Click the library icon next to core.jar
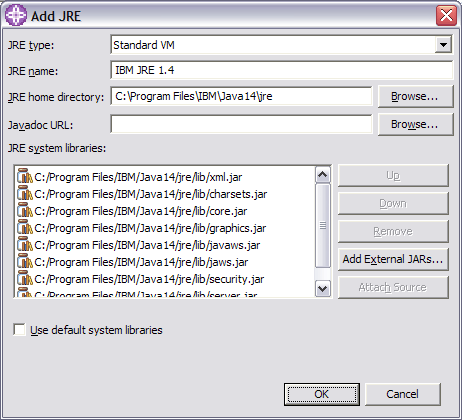Viewport: 462px width, 420px height. pyautogui.click(x=25, y=210)
